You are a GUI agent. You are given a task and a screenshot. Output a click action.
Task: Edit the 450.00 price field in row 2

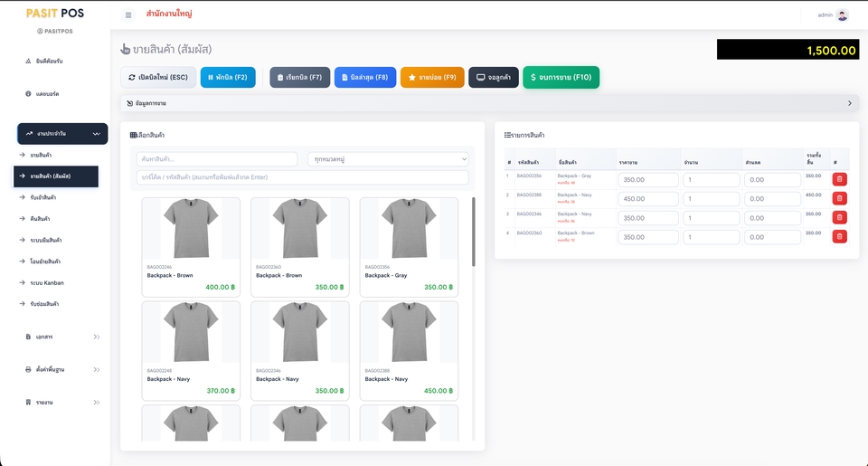(648, 199)
